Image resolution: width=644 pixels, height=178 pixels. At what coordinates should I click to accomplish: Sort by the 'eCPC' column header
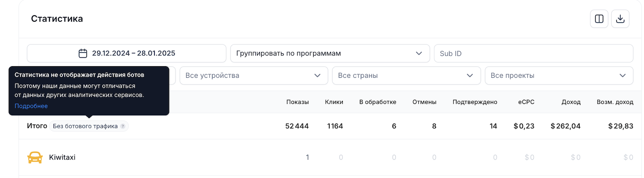526,102
